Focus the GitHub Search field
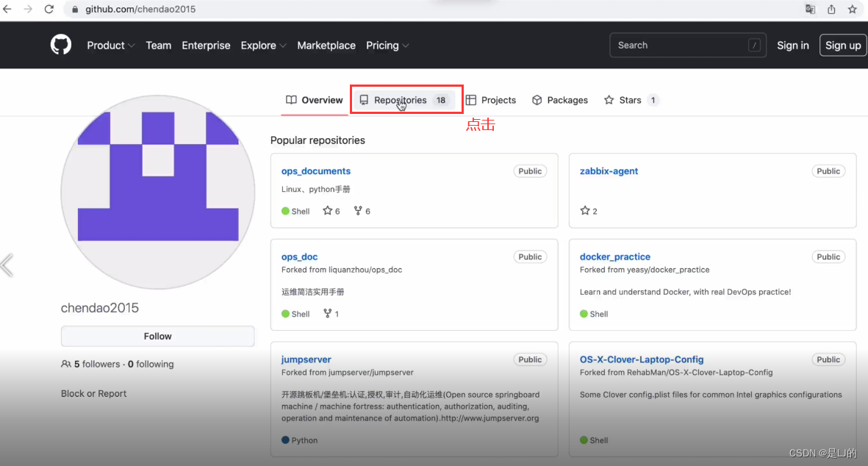The height and width of the screenshot is (466, 868). (x=687, y=46)
